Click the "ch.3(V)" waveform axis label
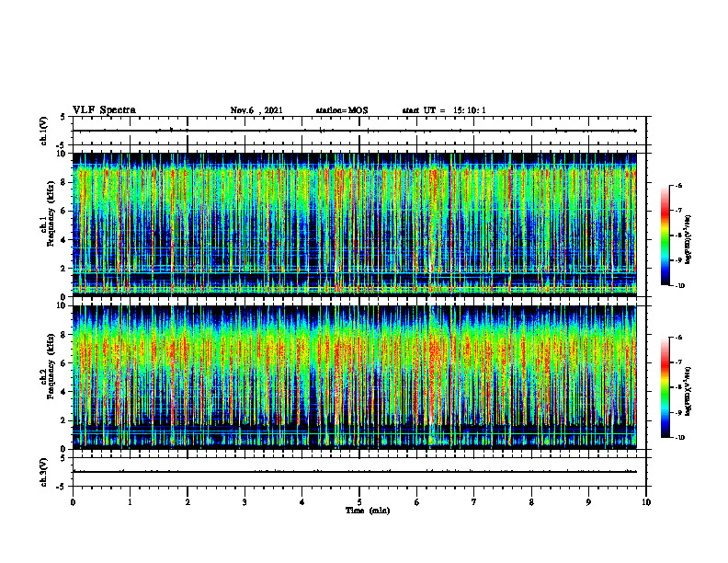 pos(43,472)
